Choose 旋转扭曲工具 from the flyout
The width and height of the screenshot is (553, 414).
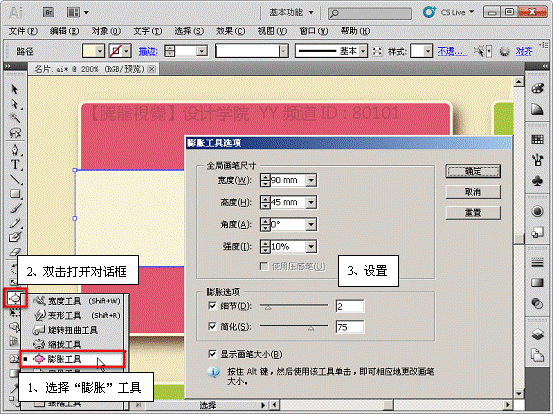pos(72,330)
